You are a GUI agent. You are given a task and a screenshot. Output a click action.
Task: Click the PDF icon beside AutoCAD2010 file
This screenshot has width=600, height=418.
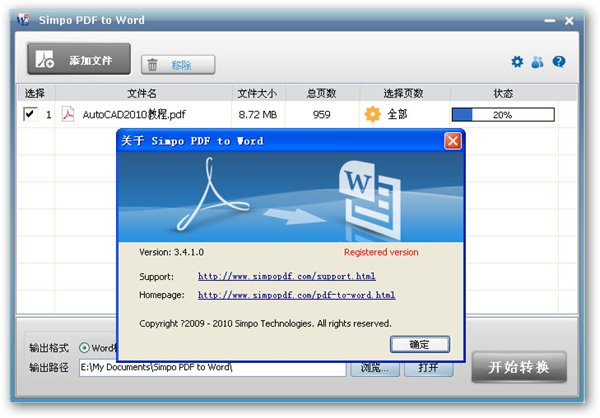68,114
